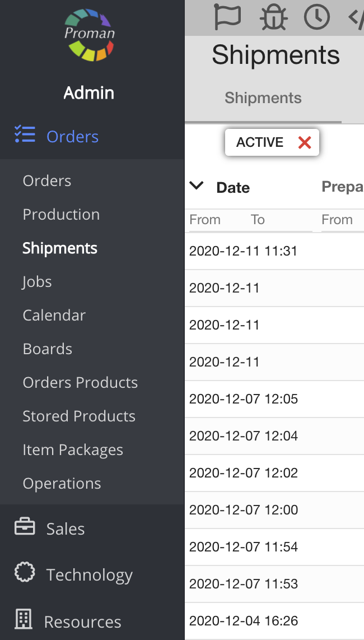This screenshot has height=640, width=364.
Task: Expand the Sales menu section
Action: tap(66, 528)
